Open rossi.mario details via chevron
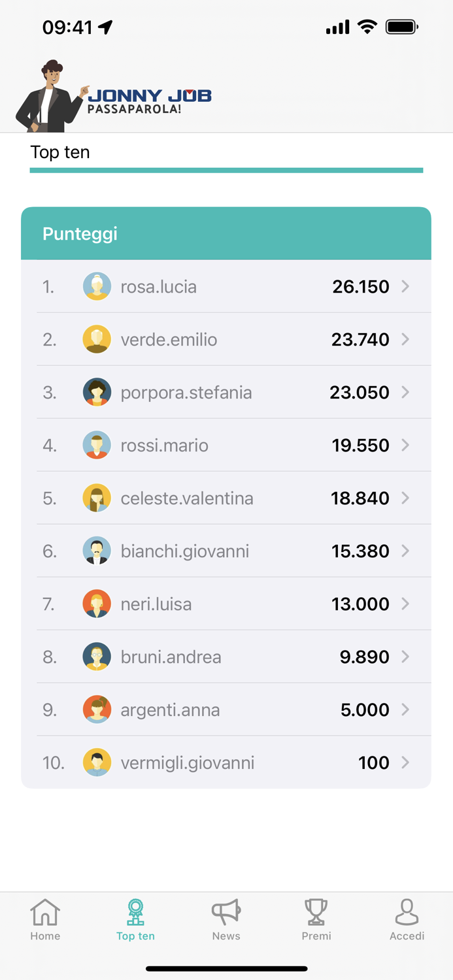Screen dimensions: 453x980 405,445
